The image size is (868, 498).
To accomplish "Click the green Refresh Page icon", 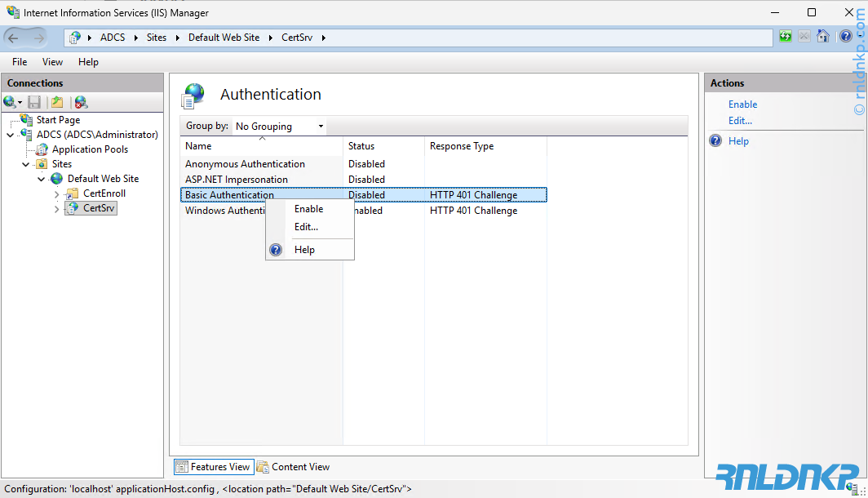I will 785,37.
